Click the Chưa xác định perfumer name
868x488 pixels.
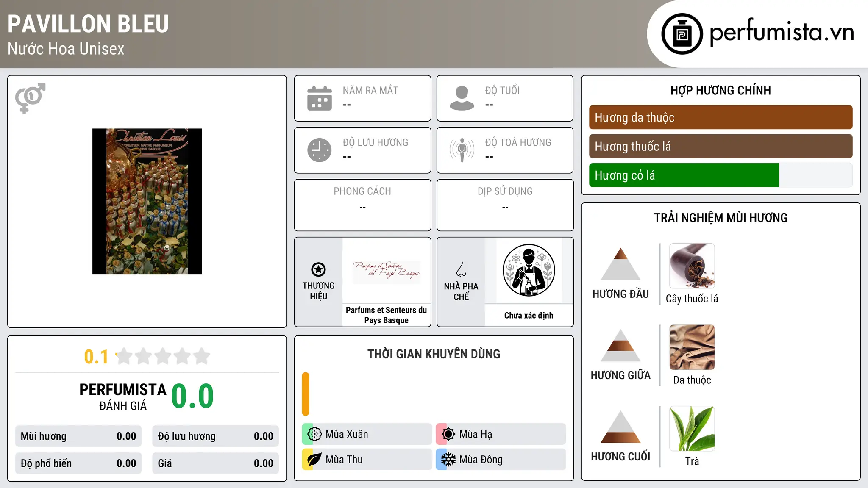pos(529,315)
